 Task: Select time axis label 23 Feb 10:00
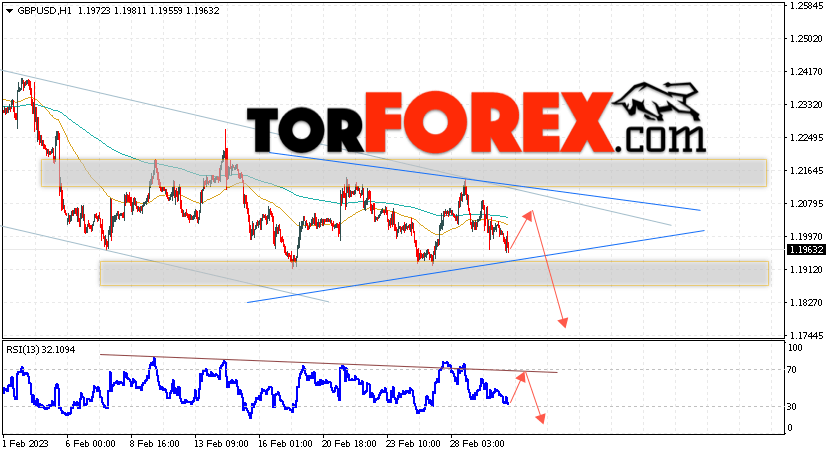point(413,443)
